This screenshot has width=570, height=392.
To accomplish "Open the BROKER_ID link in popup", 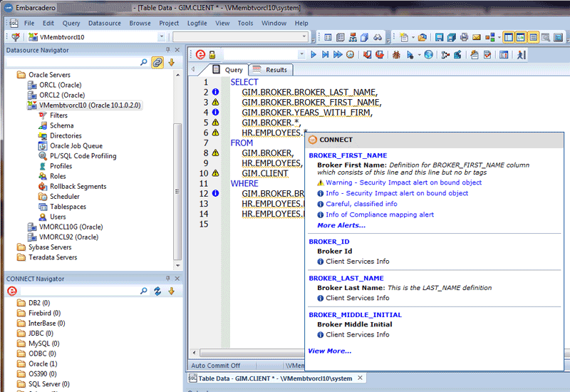I will click(x=329, y=242).
